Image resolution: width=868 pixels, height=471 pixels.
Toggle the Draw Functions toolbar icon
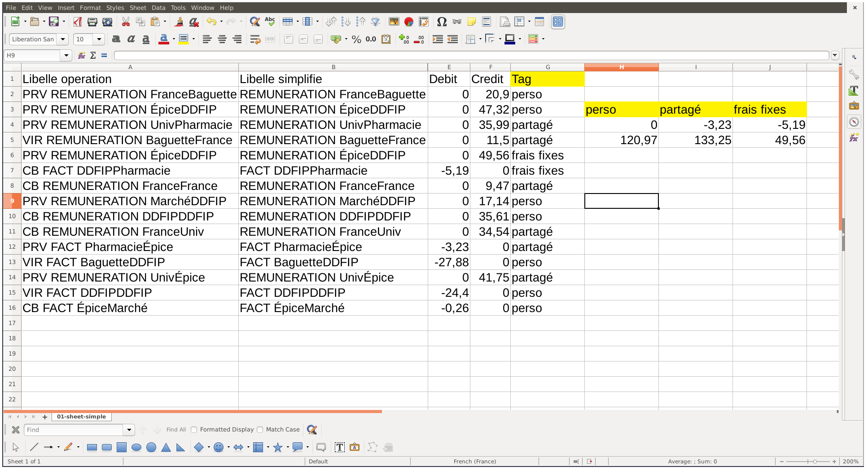point(558,22)
